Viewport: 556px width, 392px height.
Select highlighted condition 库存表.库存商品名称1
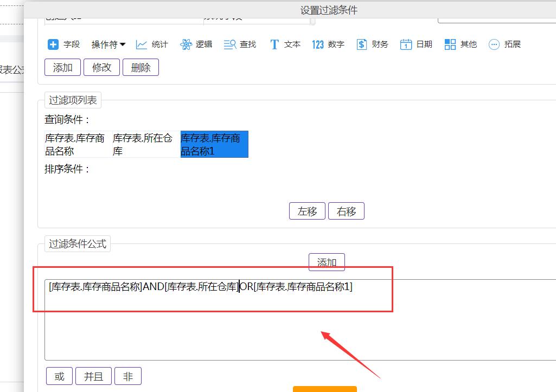(x=214, y=144)
